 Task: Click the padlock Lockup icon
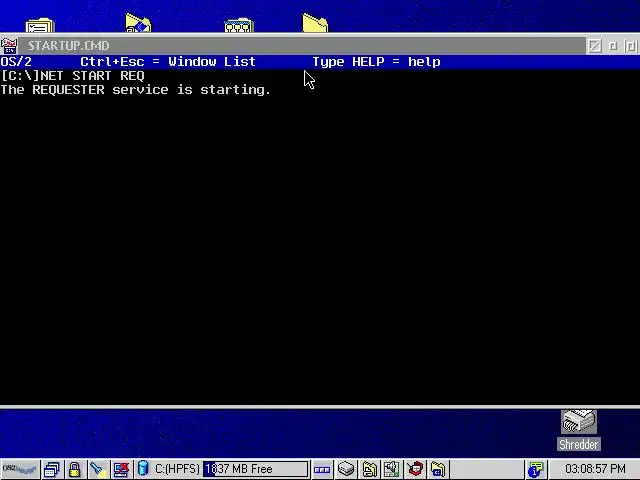pyautogui.click(x=74, y=469)
